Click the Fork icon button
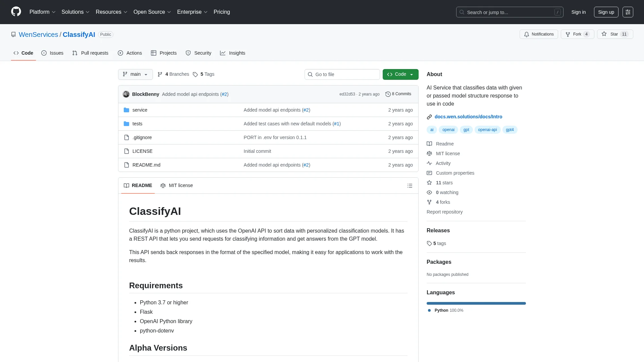Screen dimensions: 644x362 (568, 34)
